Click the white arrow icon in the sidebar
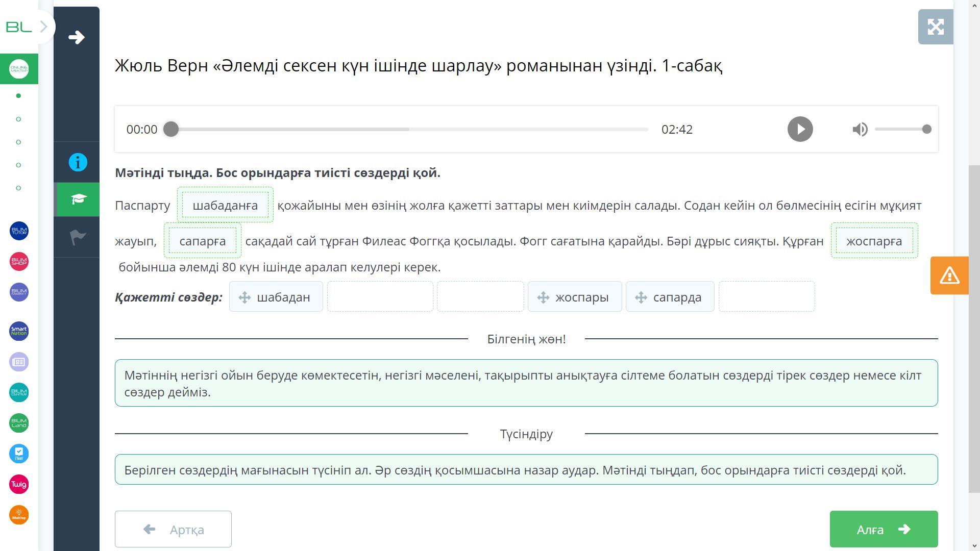The height and width of the screenshot is (551, 980). click(77, 37)
